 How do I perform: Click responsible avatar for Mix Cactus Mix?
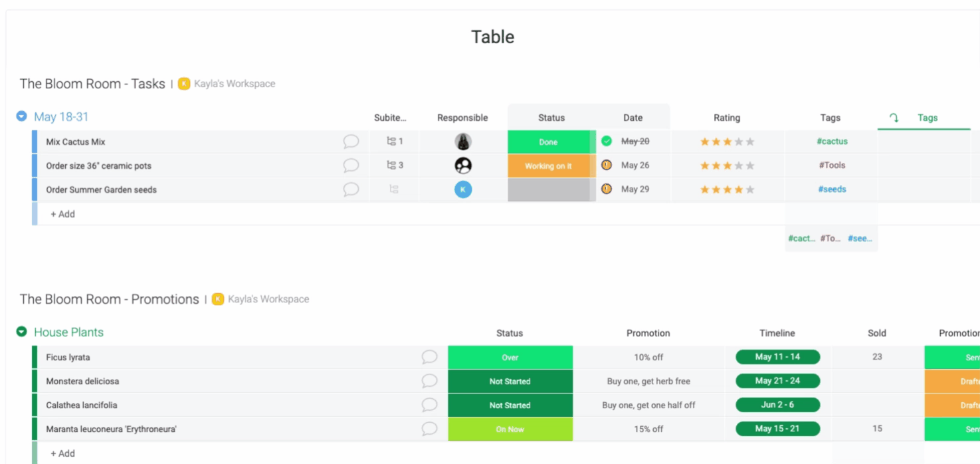[463, 142]
